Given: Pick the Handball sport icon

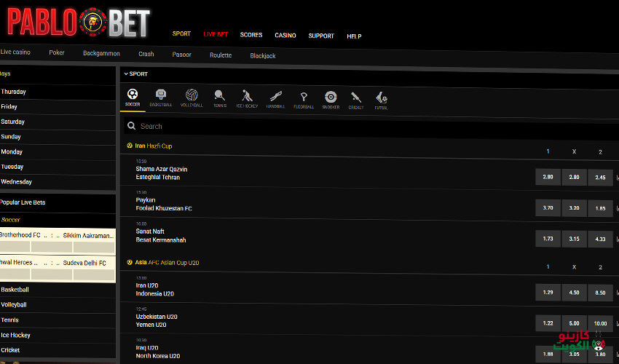Looking at the screenshot, I should 275,98.
